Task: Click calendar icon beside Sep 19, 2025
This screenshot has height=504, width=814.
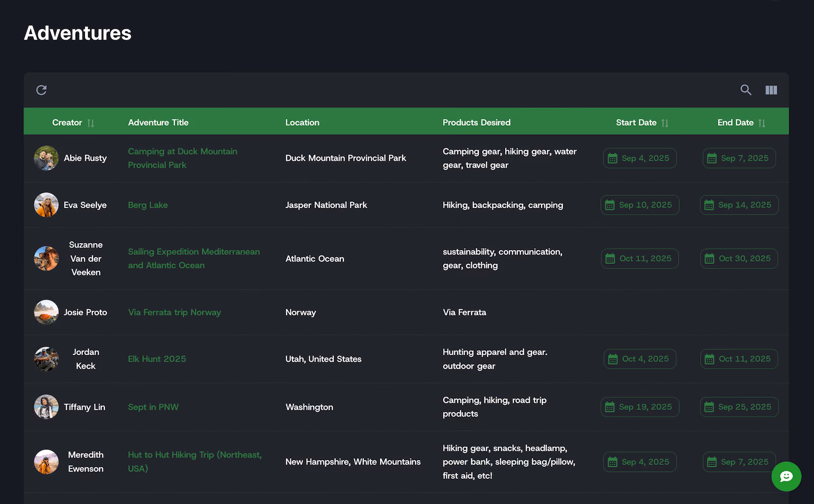Action: 609,407
